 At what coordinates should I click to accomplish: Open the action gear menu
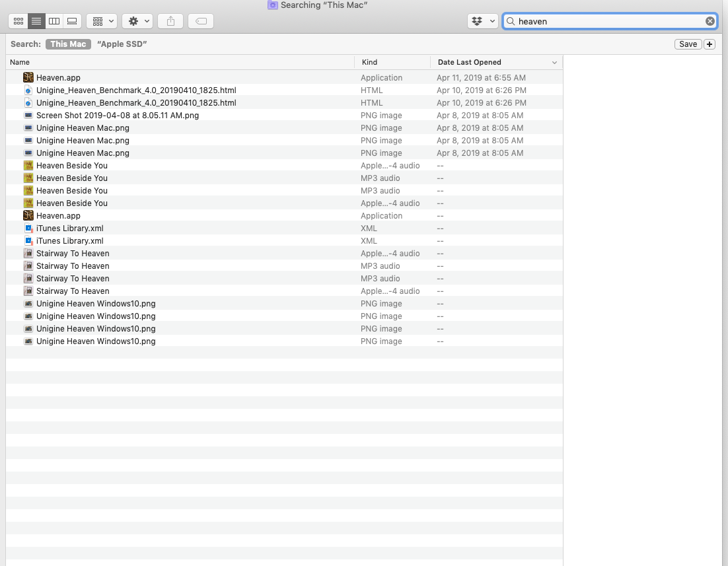click(x=137, y=21)
